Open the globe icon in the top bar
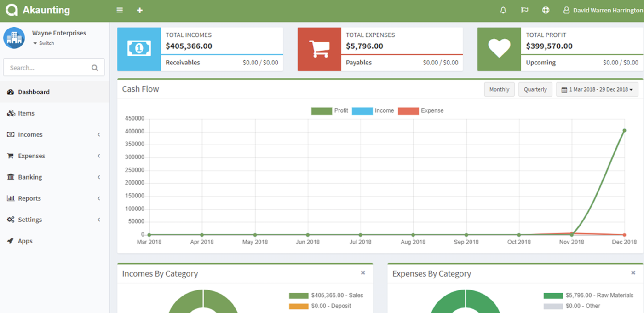 tap(546, 10)
